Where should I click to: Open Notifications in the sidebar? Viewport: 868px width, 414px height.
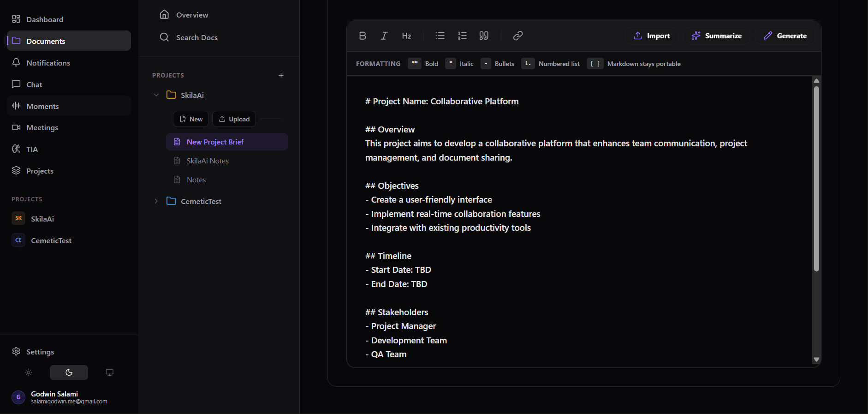point(69,63)
